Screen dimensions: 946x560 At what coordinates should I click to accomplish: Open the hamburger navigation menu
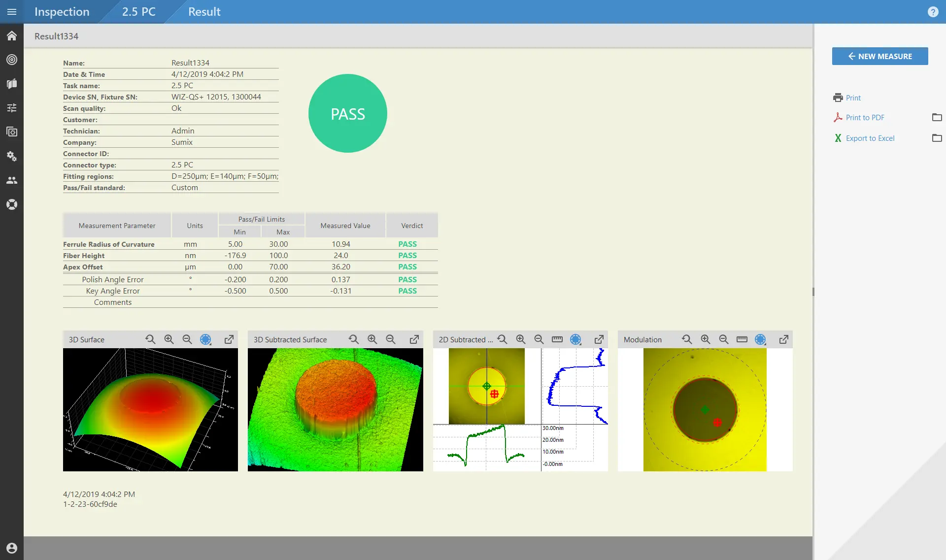coord(12,11)
